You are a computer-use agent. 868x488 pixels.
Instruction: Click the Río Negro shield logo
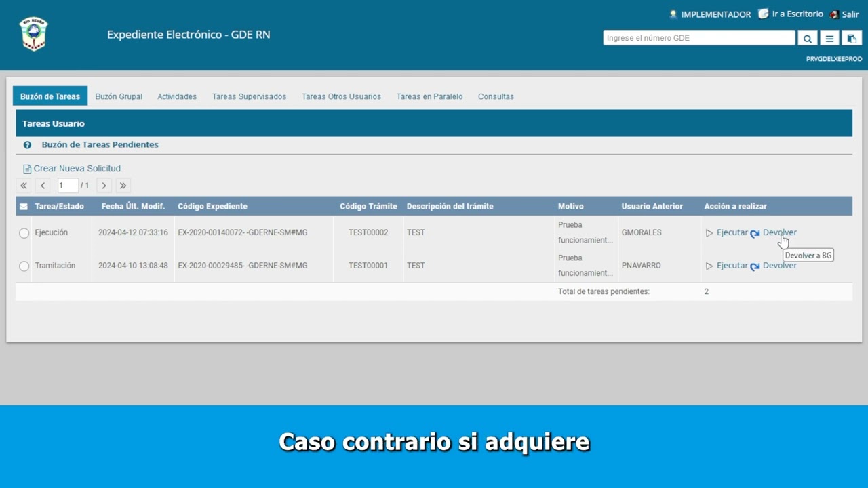[x=34, y=34]
